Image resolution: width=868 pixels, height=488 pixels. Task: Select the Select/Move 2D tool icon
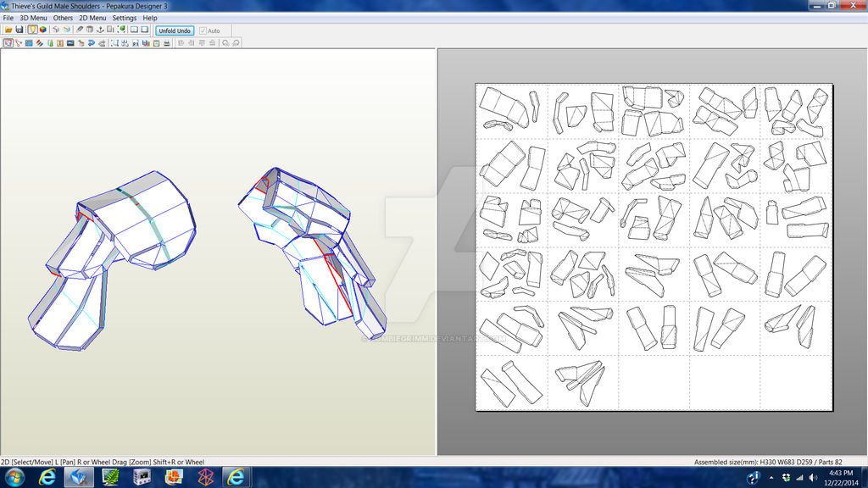click(8, 43)
